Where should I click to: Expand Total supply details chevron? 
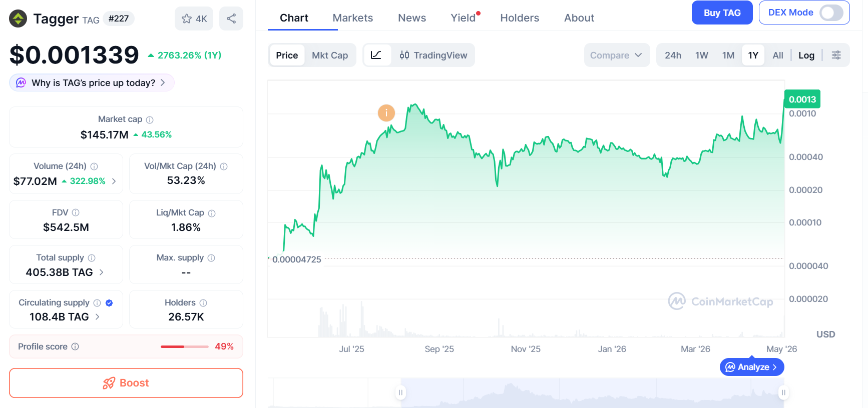[x=102, y=272]
